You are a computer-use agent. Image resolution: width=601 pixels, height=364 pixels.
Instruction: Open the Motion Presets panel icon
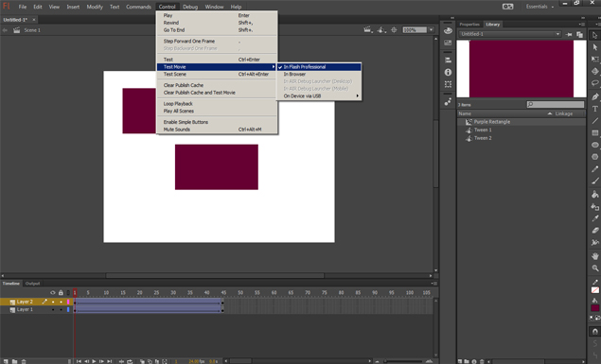[448, 102]
